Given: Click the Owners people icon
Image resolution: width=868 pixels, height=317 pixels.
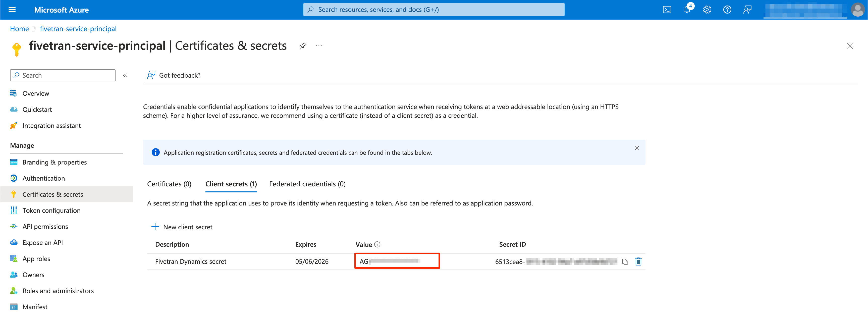Looking at the screenshot, I should [14, 275].
